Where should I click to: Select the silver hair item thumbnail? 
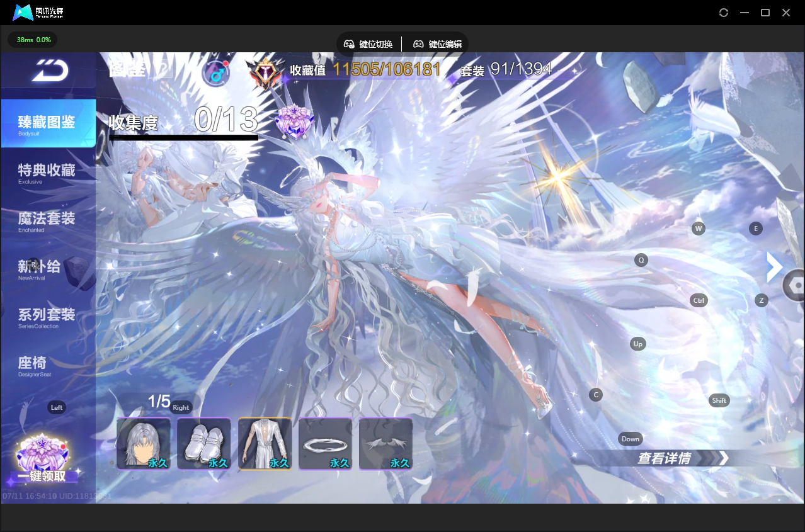coord(144,443)
